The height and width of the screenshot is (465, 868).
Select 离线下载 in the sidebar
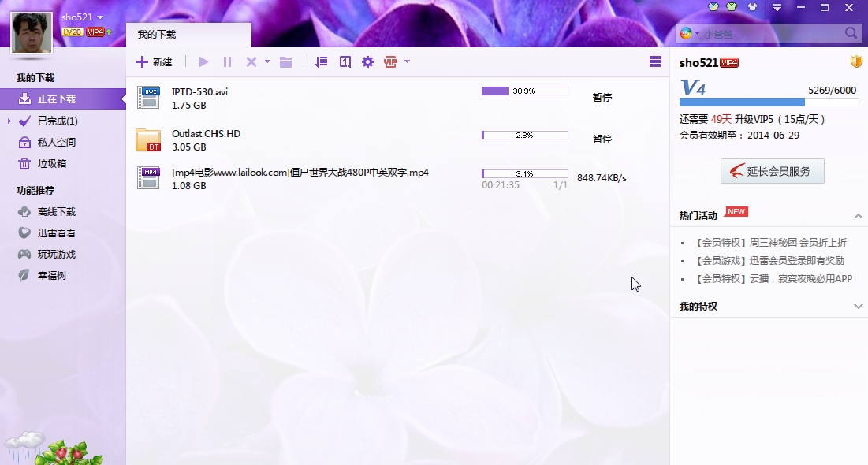[x=57, y=212]
